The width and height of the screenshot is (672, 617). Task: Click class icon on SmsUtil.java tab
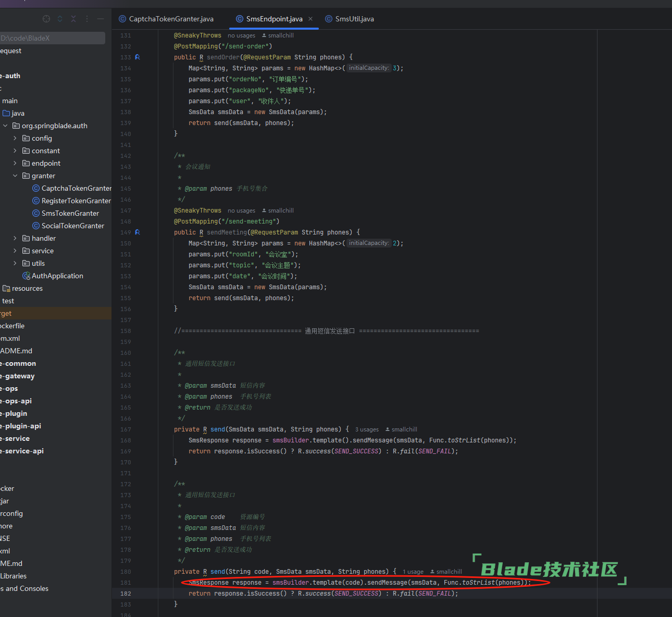point(329,19)
